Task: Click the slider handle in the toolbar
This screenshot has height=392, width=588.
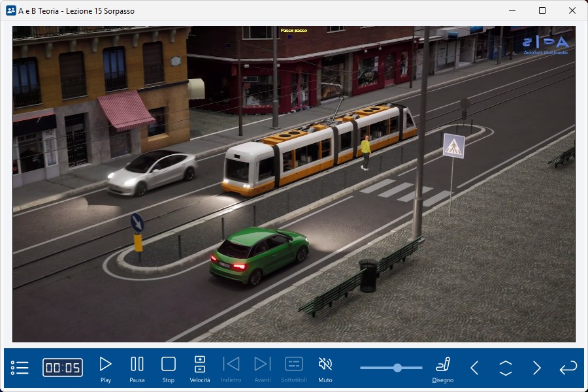Action: pyautogui.click(x=397, y=368)
